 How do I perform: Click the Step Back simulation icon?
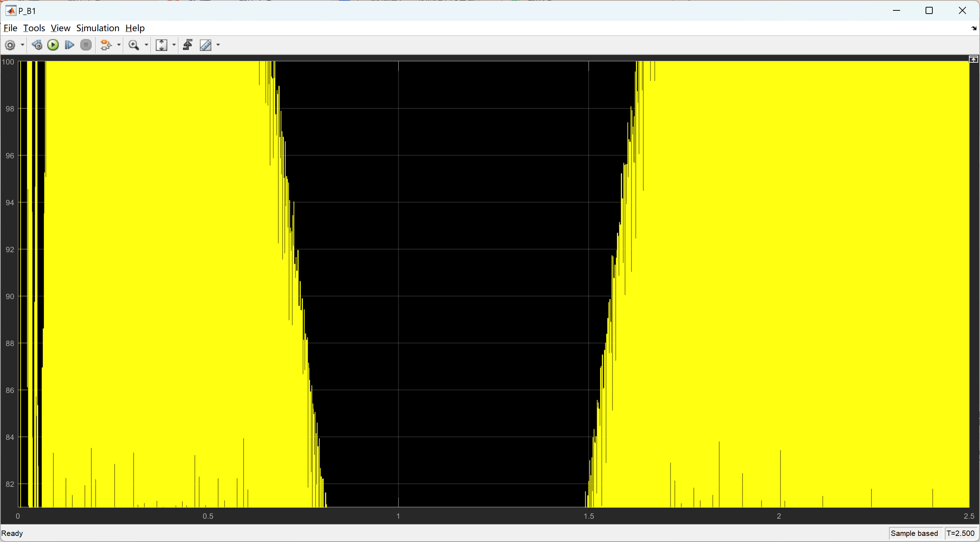click(37, 45)
